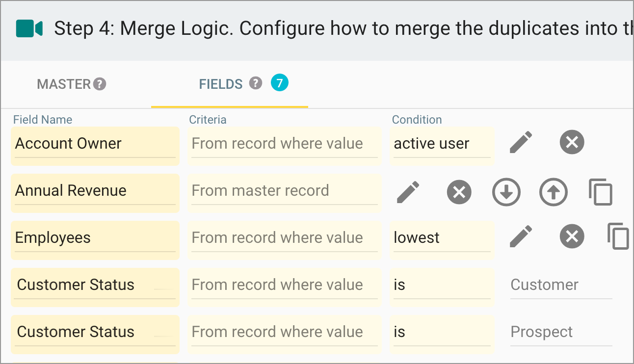The image size is (634, 364).
Task: Edit the Account Owner rule with pencil
Action: pyautogui.click(x=521, y=143)
